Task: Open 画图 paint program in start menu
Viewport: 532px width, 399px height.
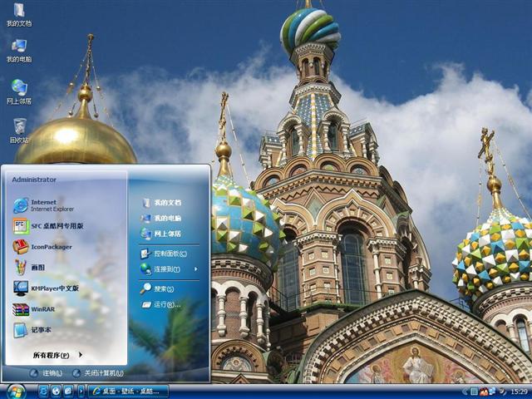Action: tap(29, 268)
